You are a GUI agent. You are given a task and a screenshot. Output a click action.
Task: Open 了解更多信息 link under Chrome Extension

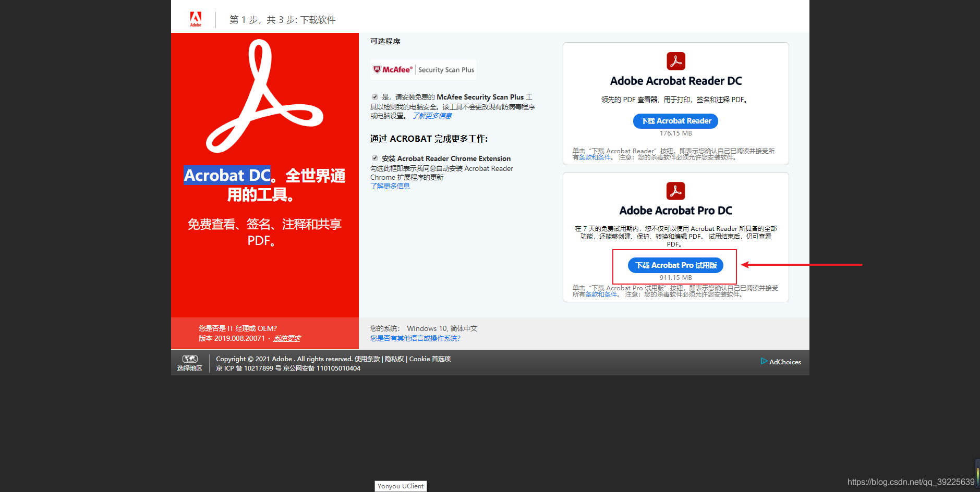tap(390, 186)
